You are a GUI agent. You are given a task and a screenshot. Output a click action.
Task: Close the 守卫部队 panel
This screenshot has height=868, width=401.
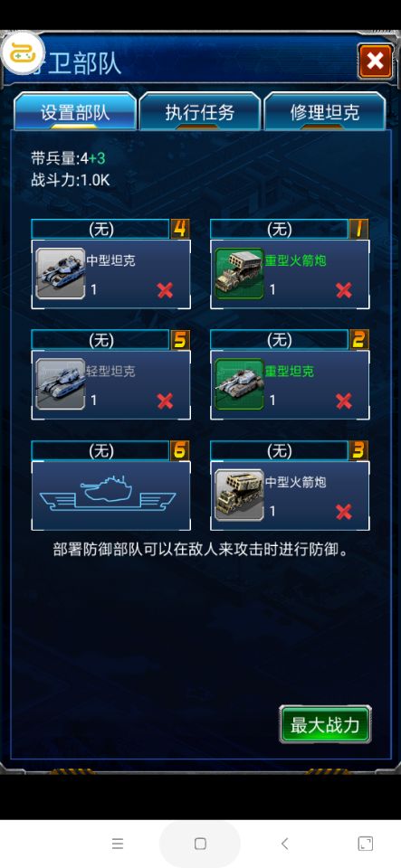[x=375, y=61]
